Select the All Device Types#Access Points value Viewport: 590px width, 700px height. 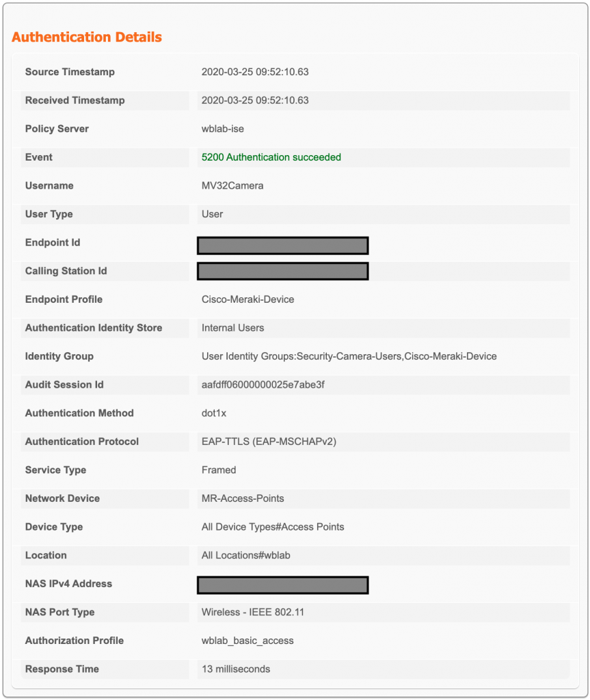273,527
